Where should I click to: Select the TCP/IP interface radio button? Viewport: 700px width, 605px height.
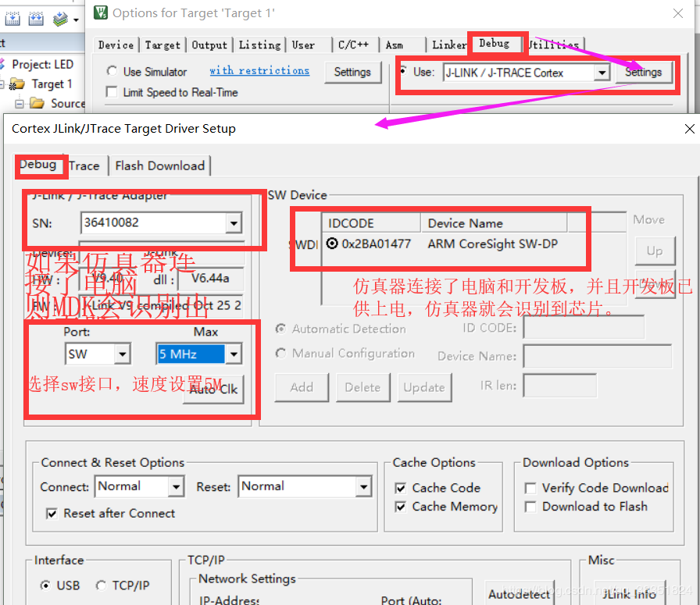click(102, 585)
